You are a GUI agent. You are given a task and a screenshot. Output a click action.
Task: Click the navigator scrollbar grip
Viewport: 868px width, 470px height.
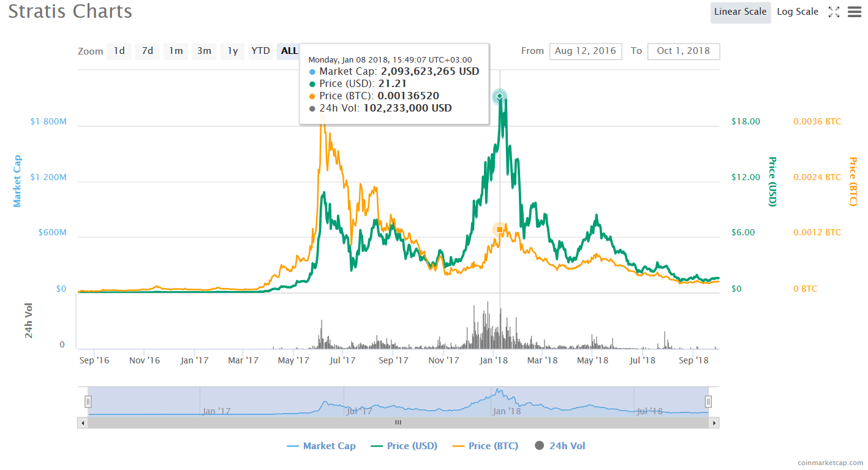point(398,423)
